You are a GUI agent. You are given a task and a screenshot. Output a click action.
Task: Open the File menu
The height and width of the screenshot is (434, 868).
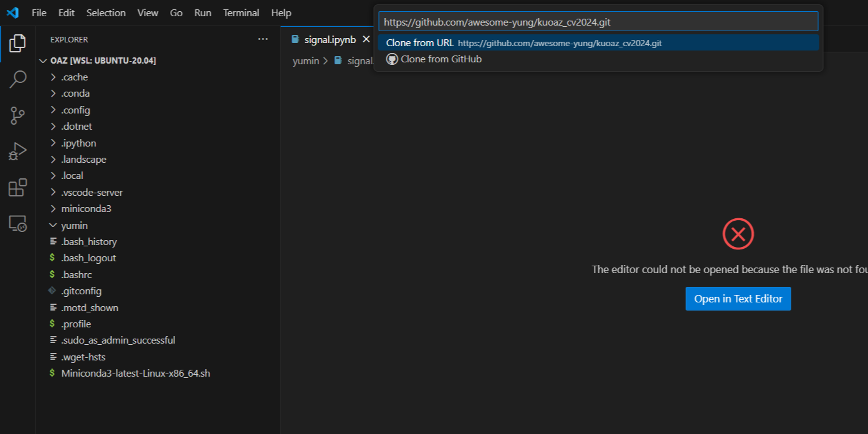pos(39,12)
